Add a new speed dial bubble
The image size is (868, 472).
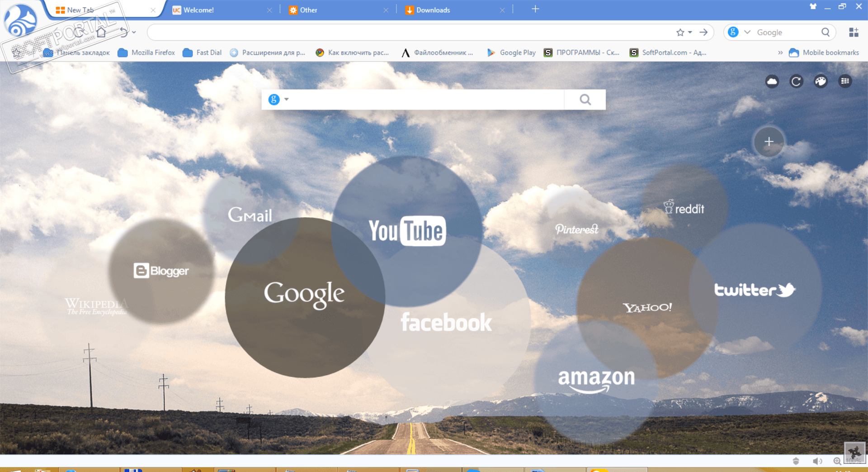click(x=769, y=142)
